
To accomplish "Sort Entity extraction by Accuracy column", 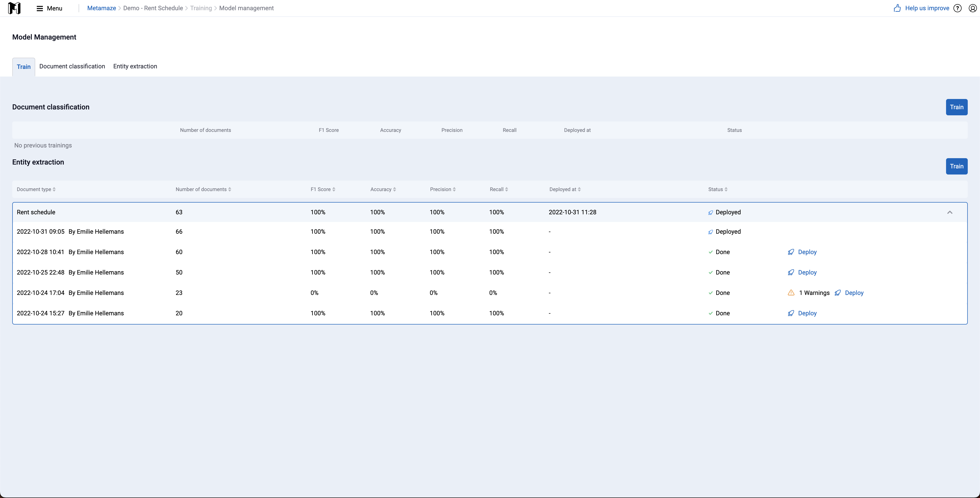I will [x=383, y=189].
